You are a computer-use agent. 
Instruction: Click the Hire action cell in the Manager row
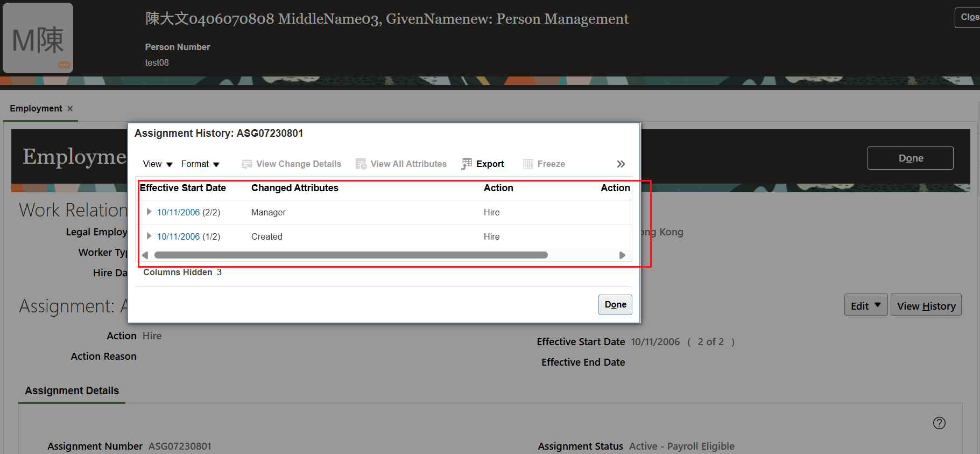492,213
